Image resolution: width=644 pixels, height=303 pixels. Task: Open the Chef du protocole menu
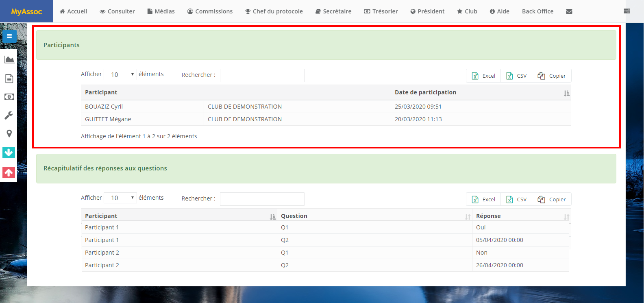274,11
